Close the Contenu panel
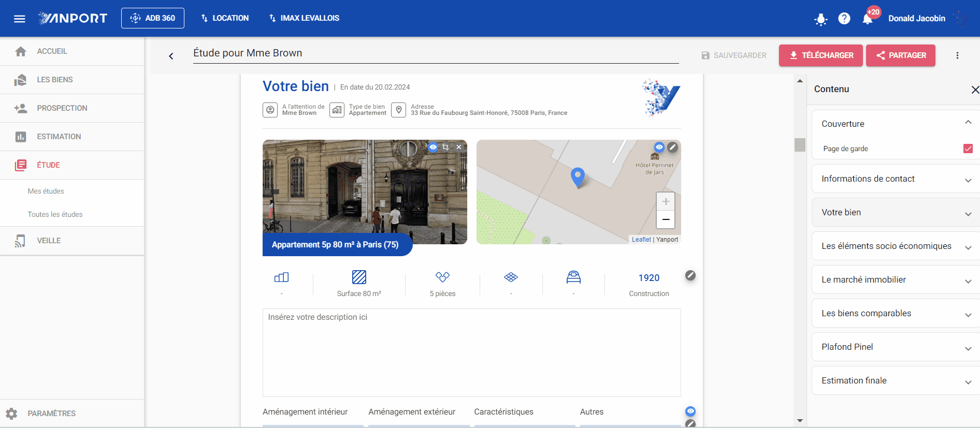This screenshot has height=428, width=980. coord(975,90)
